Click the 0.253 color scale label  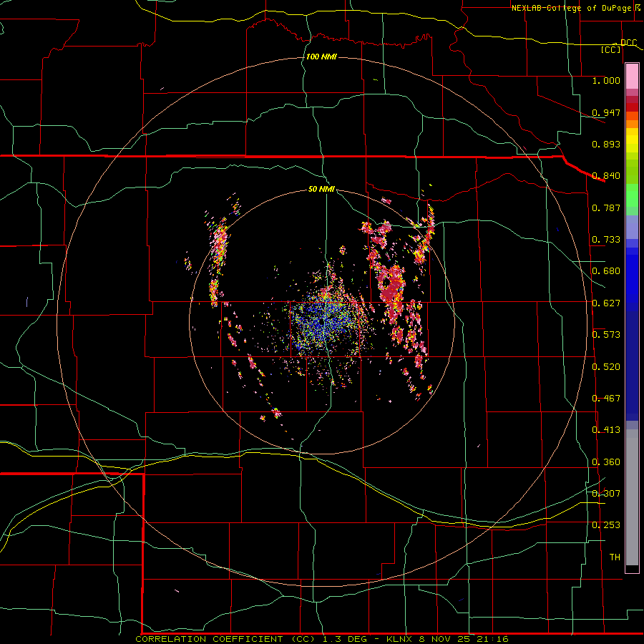coord(606,525)
